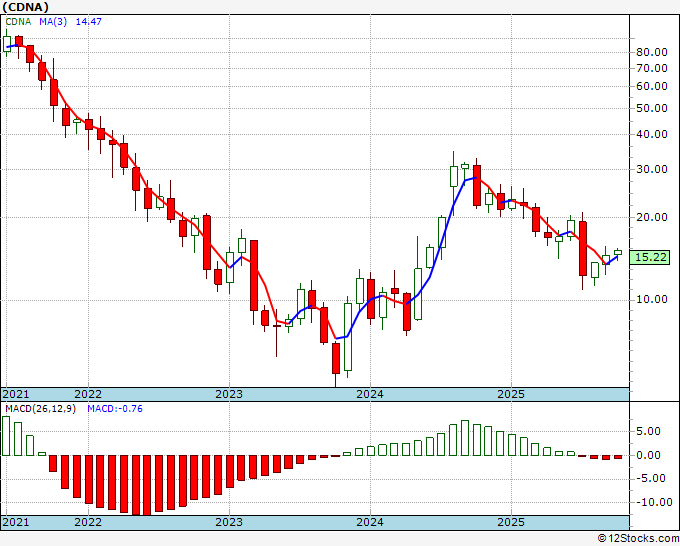
Task: Click the green CDNA legend label
Action: click(18, 21)
